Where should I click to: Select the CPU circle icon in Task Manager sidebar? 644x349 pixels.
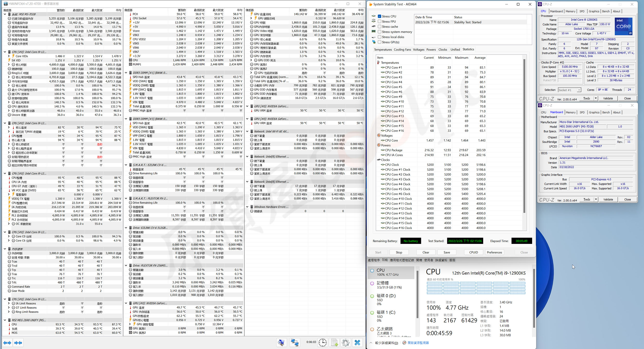(372, 271)
